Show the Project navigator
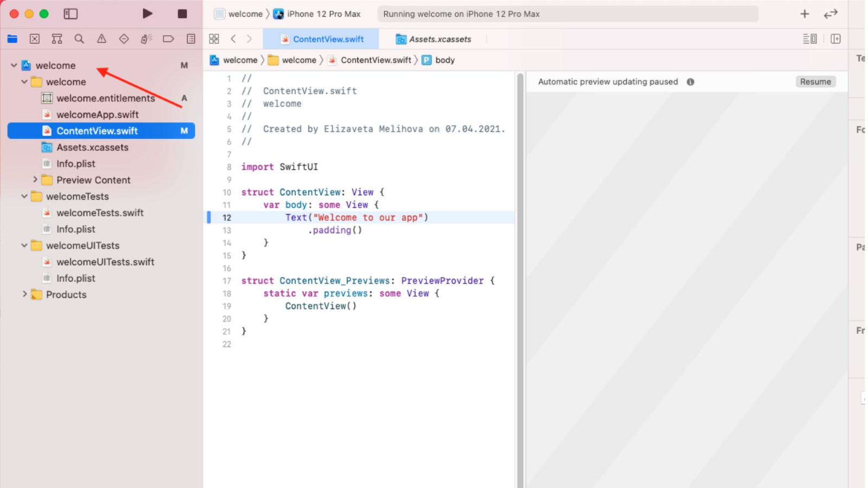 pyautogui.click(x=12, y=38)
